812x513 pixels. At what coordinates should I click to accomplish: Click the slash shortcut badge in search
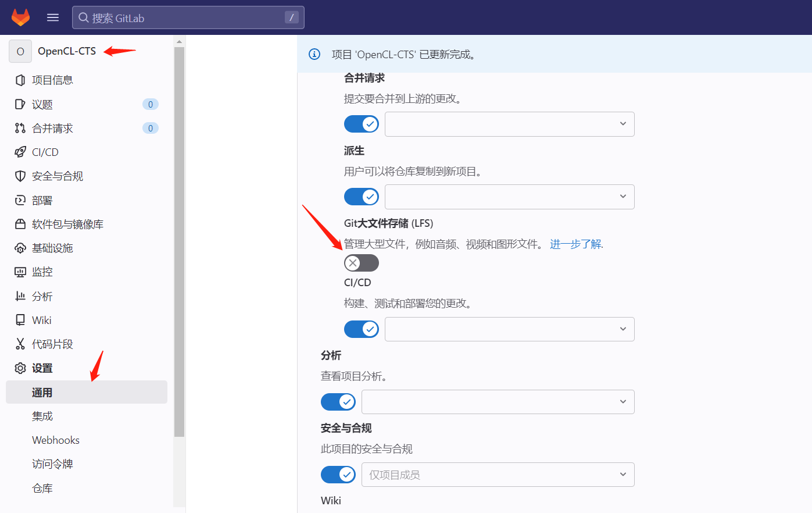coord(292,17)
